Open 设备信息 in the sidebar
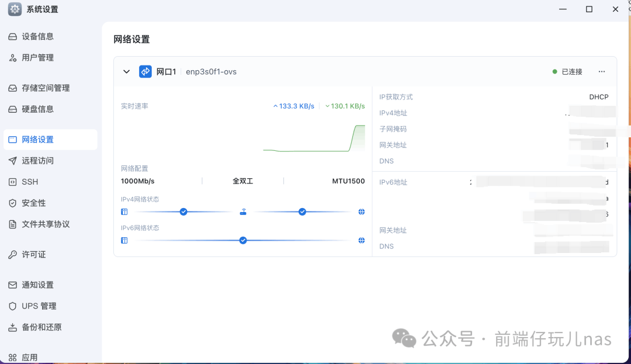 (38, 36)
